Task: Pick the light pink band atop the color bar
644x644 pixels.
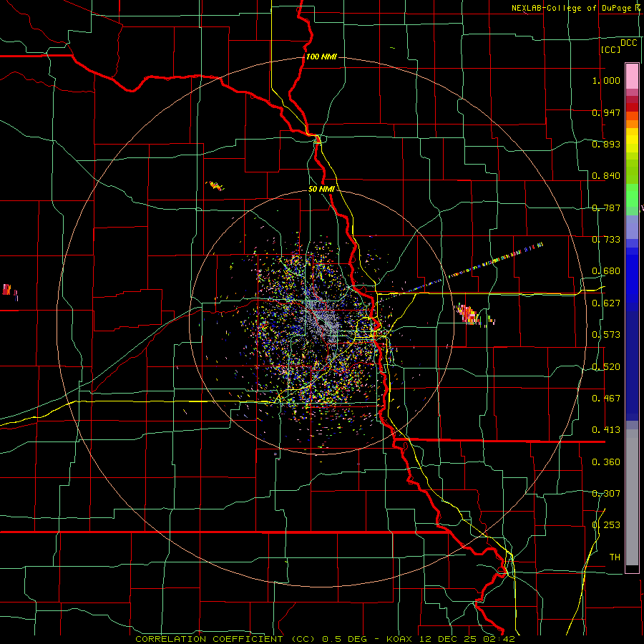Action: [632, 77]
